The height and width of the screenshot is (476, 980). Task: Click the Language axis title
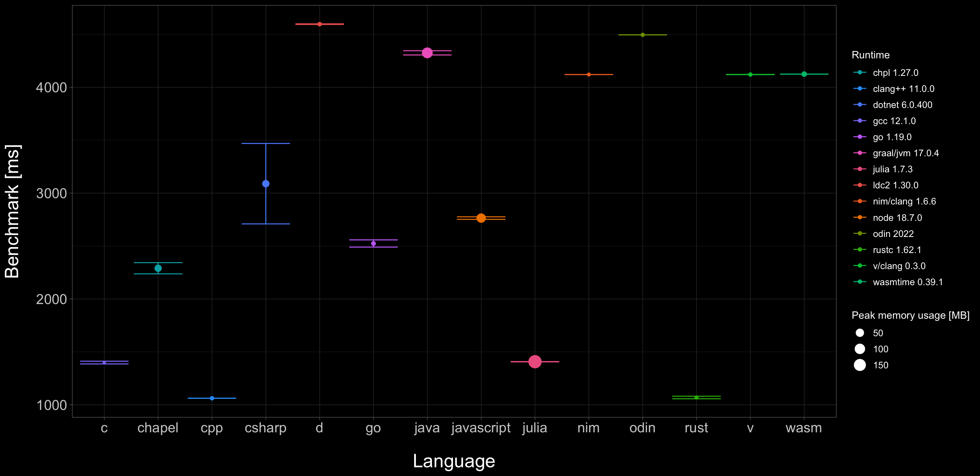[x=454, y=461]
